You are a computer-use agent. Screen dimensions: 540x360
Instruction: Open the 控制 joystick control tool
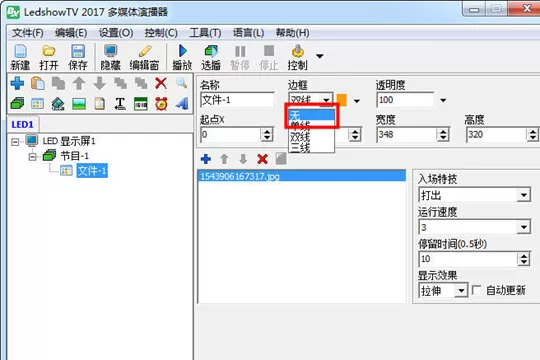[x=298, y=57]
